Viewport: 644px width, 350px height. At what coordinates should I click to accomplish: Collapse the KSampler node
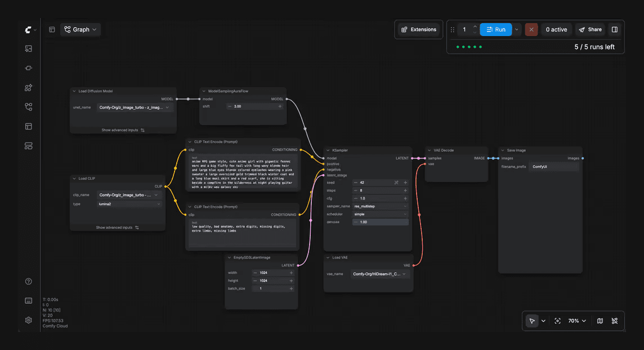pyautogui.click(x=328, y=150)
